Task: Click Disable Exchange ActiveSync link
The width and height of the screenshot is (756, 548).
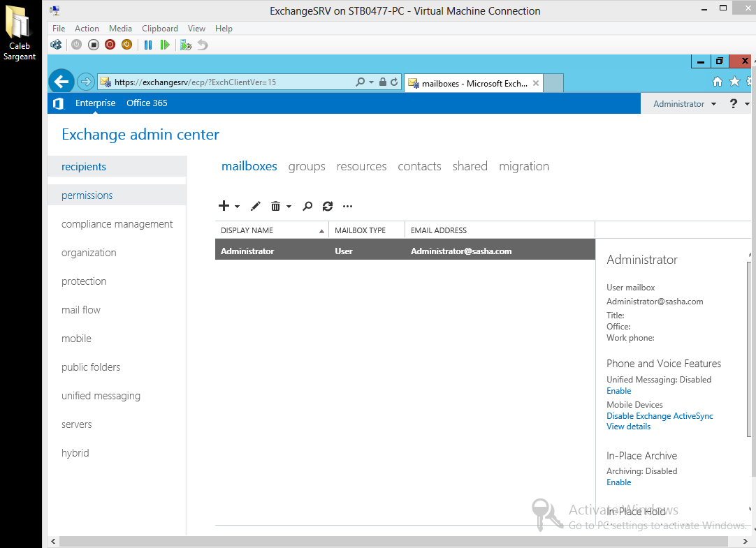Action: 660,416
